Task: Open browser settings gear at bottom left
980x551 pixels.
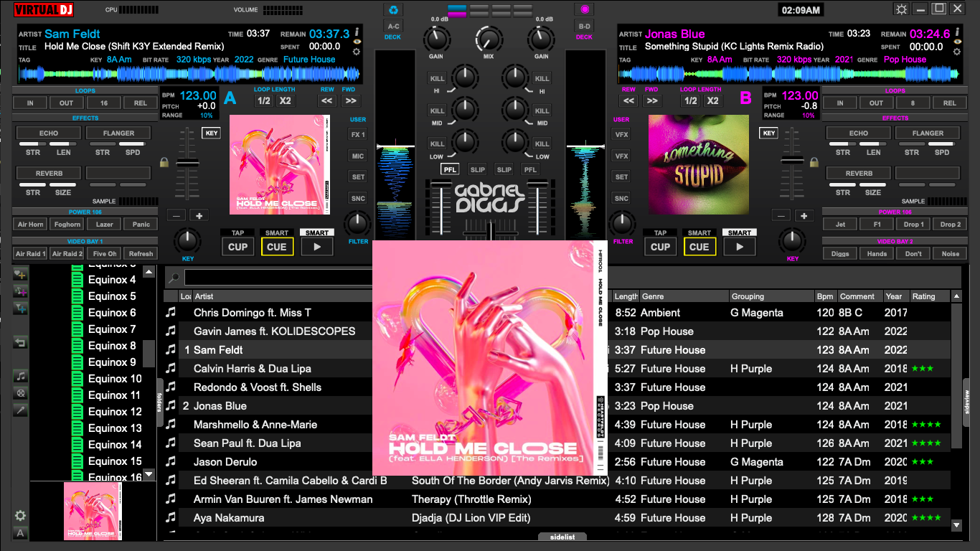Action: pos(21,516)
